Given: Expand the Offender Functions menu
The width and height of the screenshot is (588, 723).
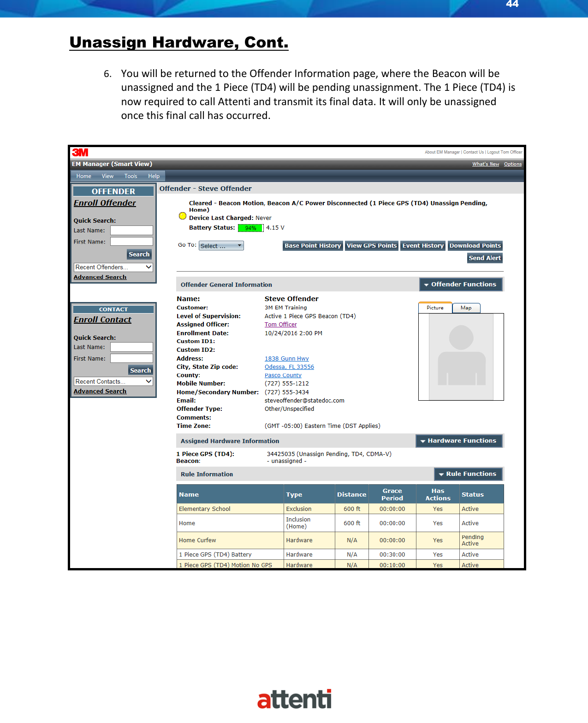Looking at the screenshot, I should coord(460,284).
